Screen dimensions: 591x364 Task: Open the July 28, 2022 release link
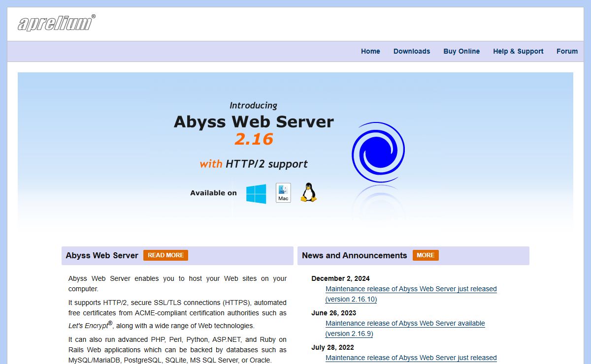point(411,358)
